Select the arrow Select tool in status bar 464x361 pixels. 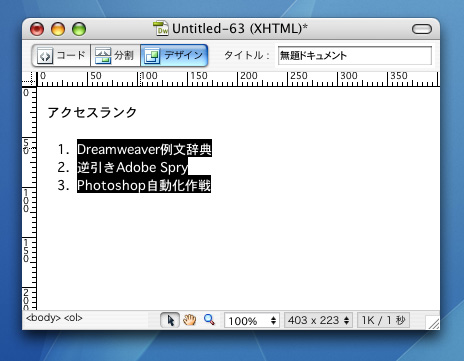click(170, 320)
